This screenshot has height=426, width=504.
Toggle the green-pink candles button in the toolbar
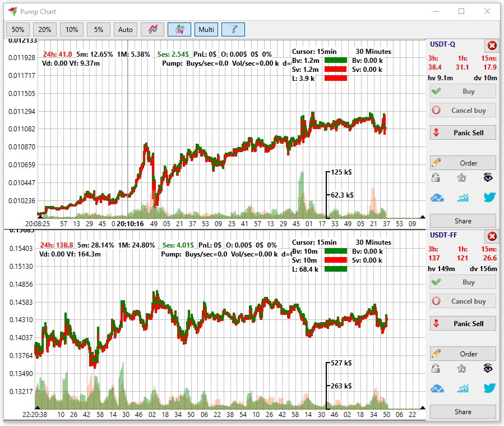click(x=179, y=29)
